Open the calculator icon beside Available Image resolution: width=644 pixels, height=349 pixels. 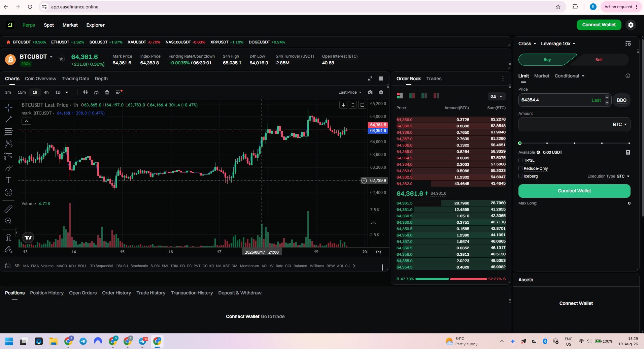628,152
